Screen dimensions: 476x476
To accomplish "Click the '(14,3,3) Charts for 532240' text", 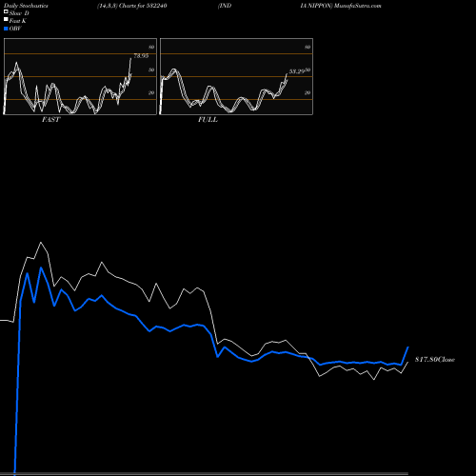I will pyautogui.click(x=132, y=6).
